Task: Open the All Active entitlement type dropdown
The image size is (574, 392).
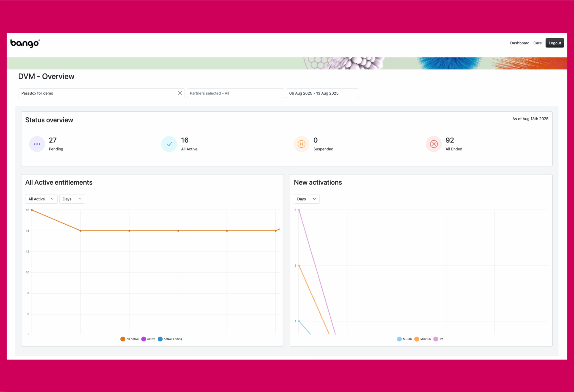Action: tap(41, 199)
